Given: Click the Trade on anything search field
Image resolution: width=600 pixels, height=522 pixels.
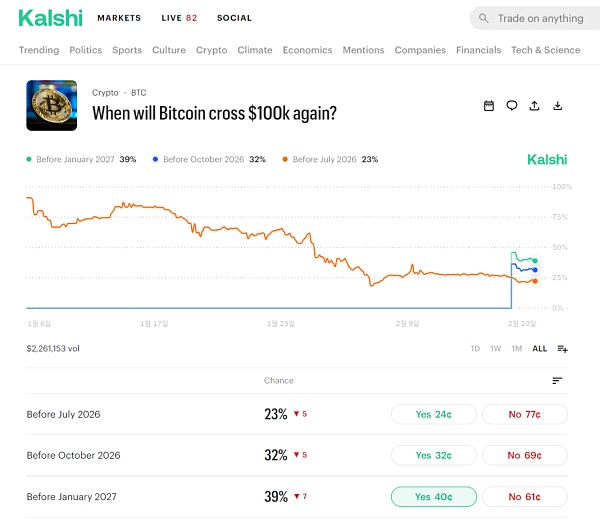Looking at the screenshot, I should (x=540, y=18).
